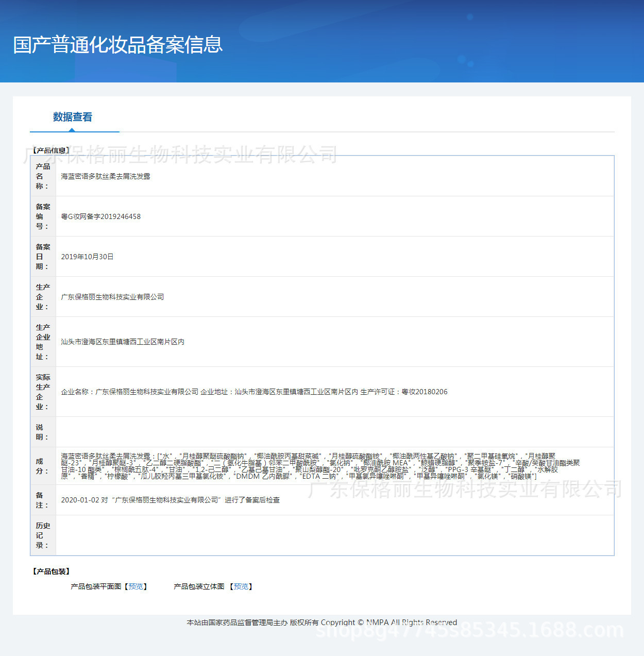Screen dimensions: 644x656
Task: Click the 【产品信息】 section heading
Action: tap(51, 150)
